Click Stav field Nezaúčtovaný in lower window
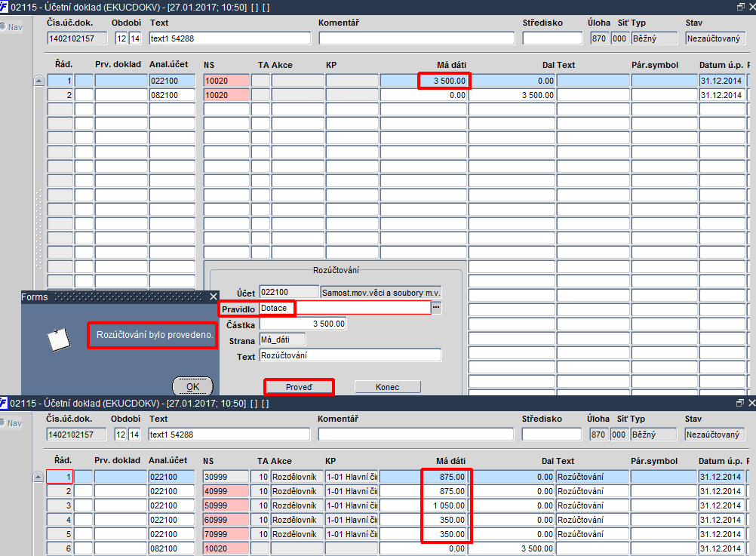The image size is (756, 556). click(x=715, y=434)
